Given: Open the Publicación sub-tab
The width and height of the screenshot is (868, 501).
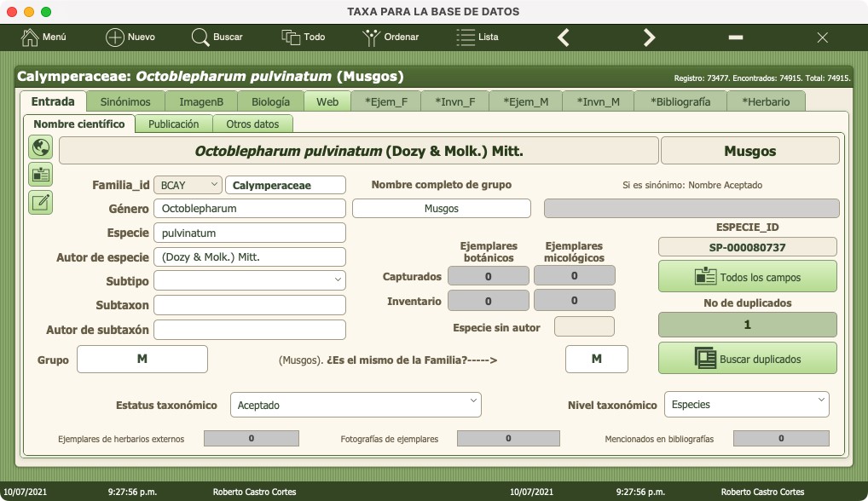Looking at the screenshot, I should pos(173,124).
